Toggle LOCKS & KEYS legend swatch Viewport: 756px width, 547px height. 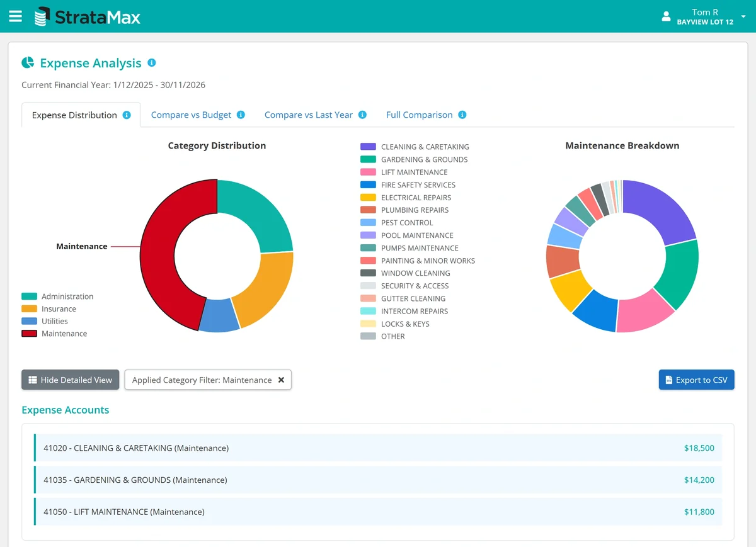[369, 324]
